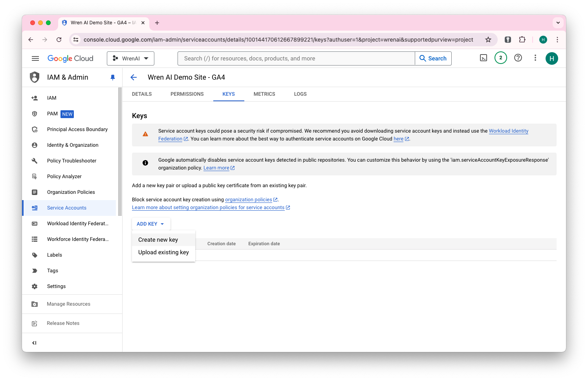Open the Chrome extensions puzzle icon
Screen dimensions: 588x381
pyautogui.click(x=522, y=40)
